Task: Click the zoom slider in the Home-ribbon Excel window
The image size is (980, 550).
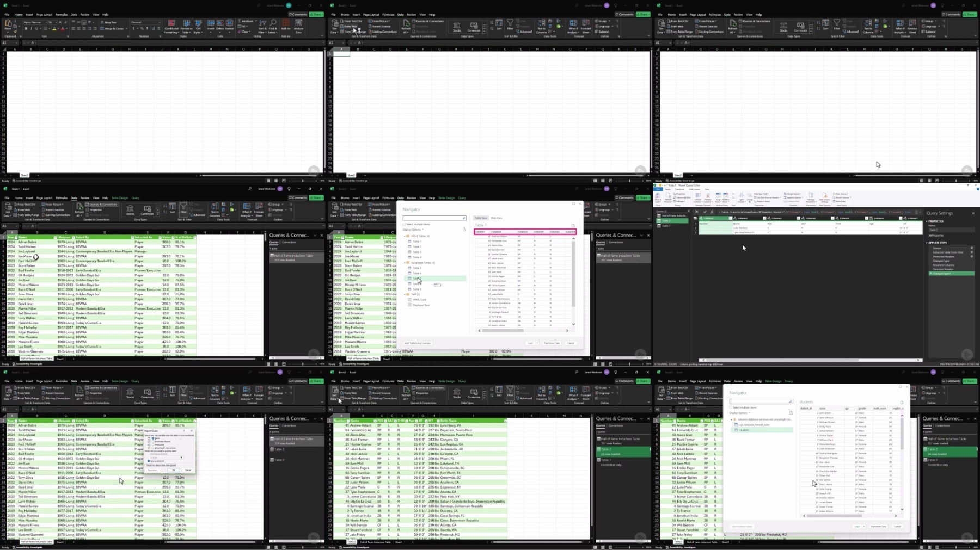Action: click(303, 181)
